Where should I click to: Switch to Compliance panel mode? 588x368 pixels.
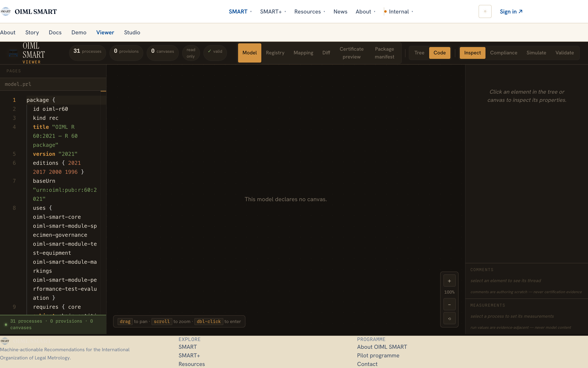503,53
